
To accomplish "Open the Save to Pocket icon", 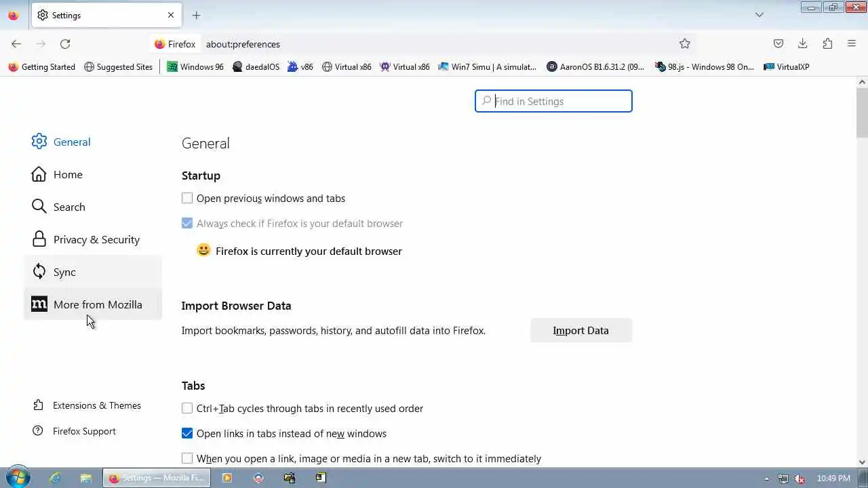I will tap(778, 44).
